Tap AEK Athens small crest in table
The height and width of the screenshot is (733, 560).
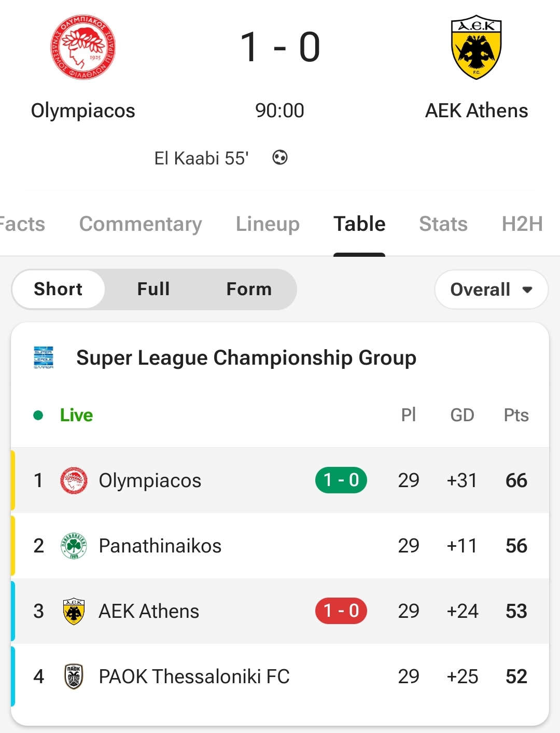coord(74,611)
